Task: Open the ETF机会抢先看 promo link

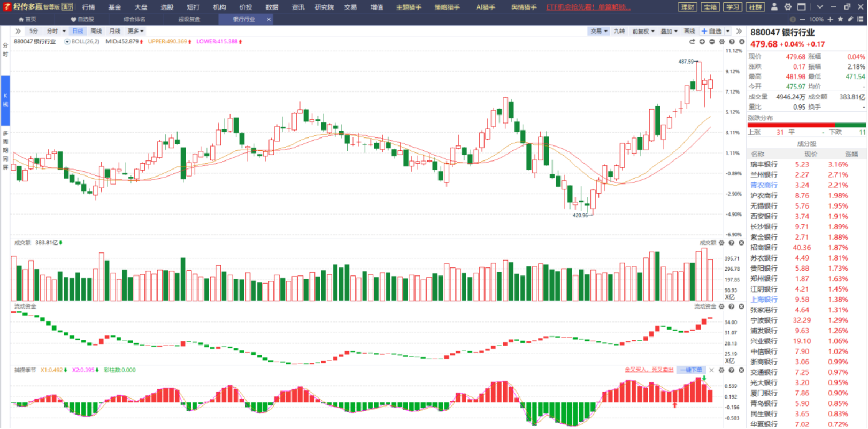Action: pyautogui.click(x=588, y=7)
